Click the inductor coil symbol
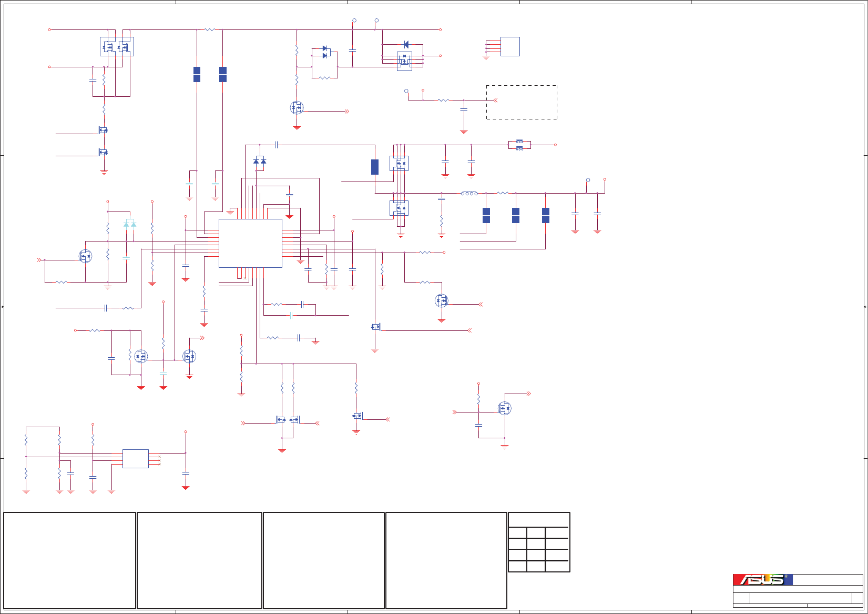Screen dimensions: 868x614 click(469, 193)
